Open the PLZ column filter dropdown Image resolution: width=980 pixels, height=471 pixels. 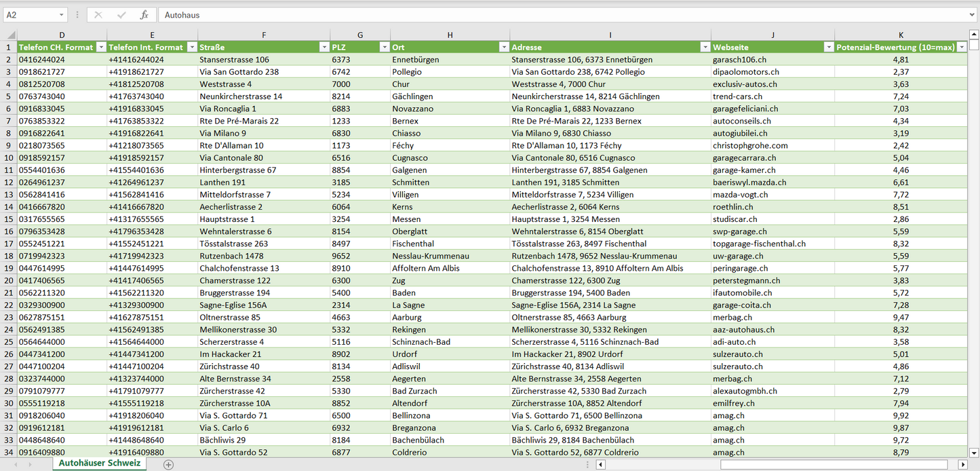click(x=383, y=48)
